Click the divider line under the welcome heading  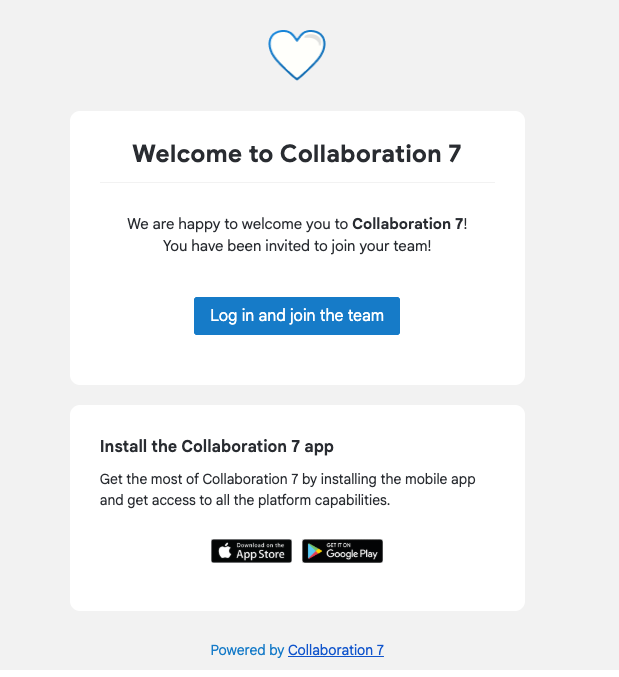(297, 183)
